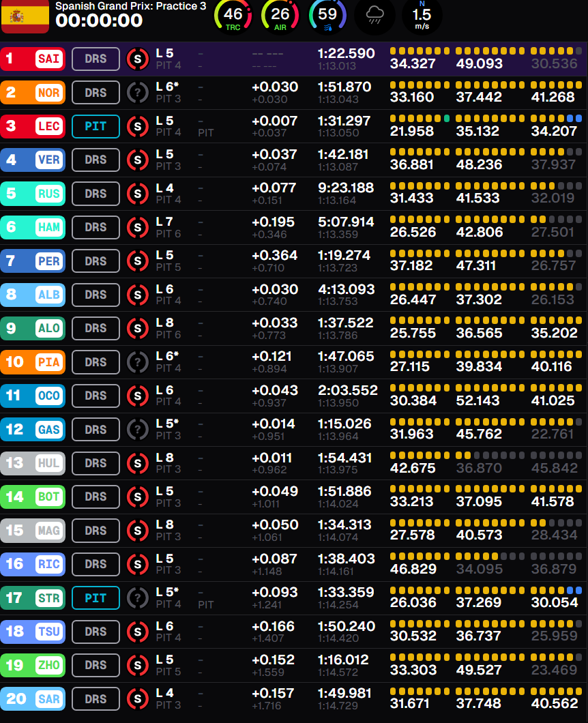Click ALB's last lap time 4:13.093
Screen dimensions: 588x723
[346, 289]
